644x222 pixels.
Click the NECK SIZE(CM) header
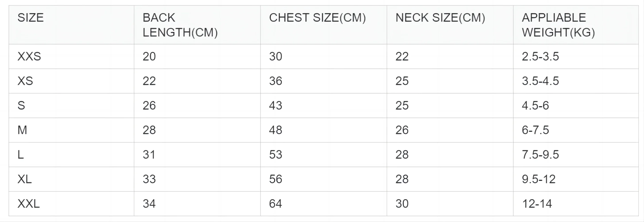450,25
